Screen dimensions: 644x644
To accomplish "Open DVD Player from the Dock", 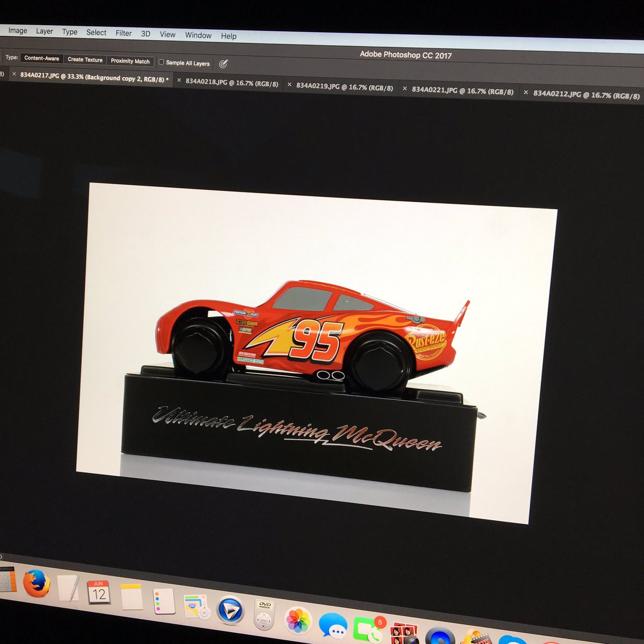I will click(x=264, y=614).
